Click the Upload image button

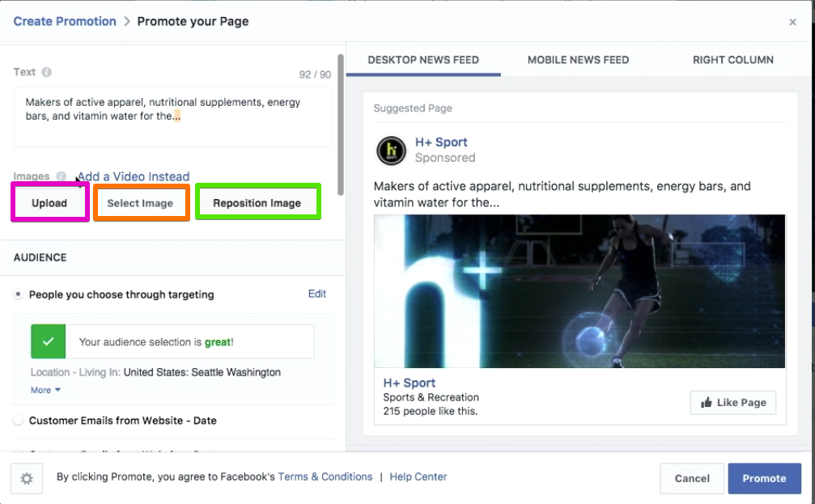(49, 203)
